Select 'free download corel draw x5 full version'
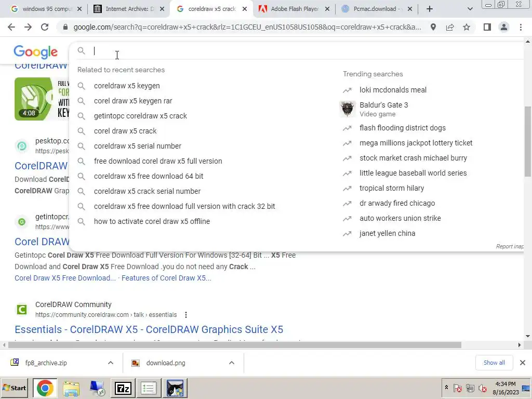This screenshot has height=399, width=532. tap(158, 161)
